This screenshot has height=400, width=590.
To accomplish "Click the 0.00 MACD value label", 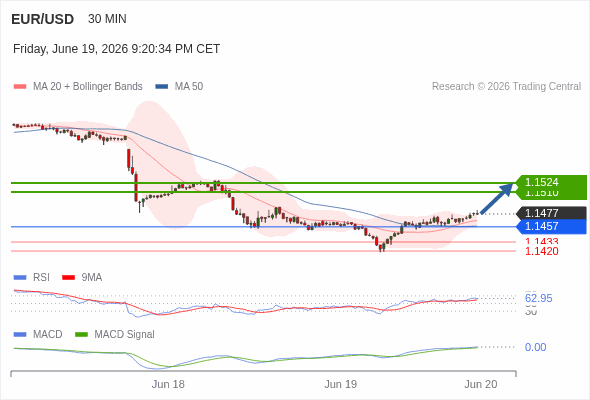I will click(x=535, y=347).
